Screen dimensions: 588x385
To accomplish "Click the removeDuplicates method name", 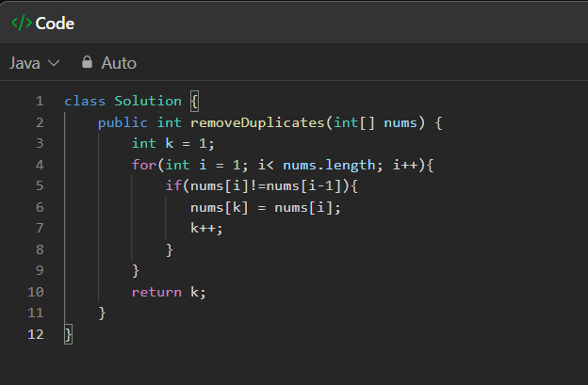I will click(257, 122).
